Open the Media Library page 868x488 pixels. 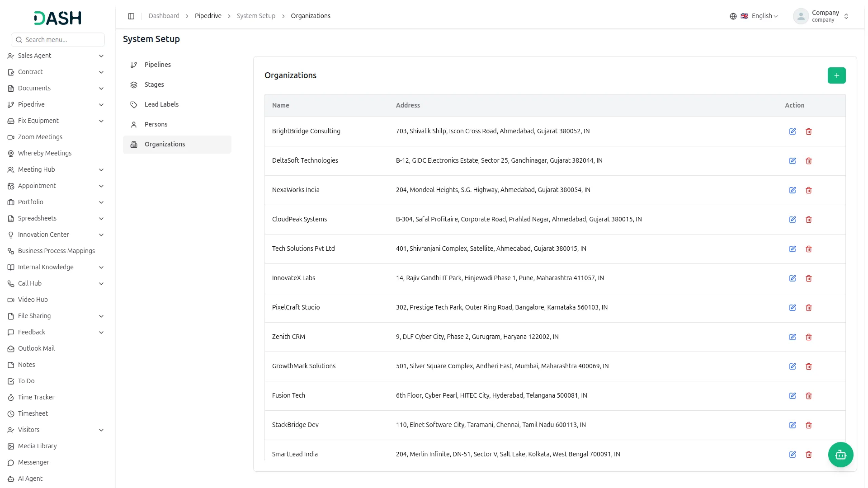click(x=56, y=446)
